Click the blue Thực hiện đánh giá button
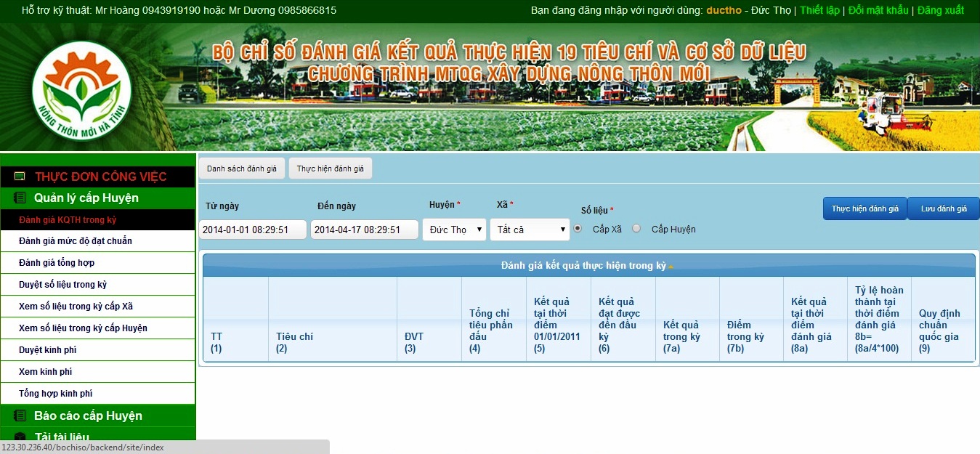Image resolution: width=980 pixels, height=454 pixels. click(865, 208)
